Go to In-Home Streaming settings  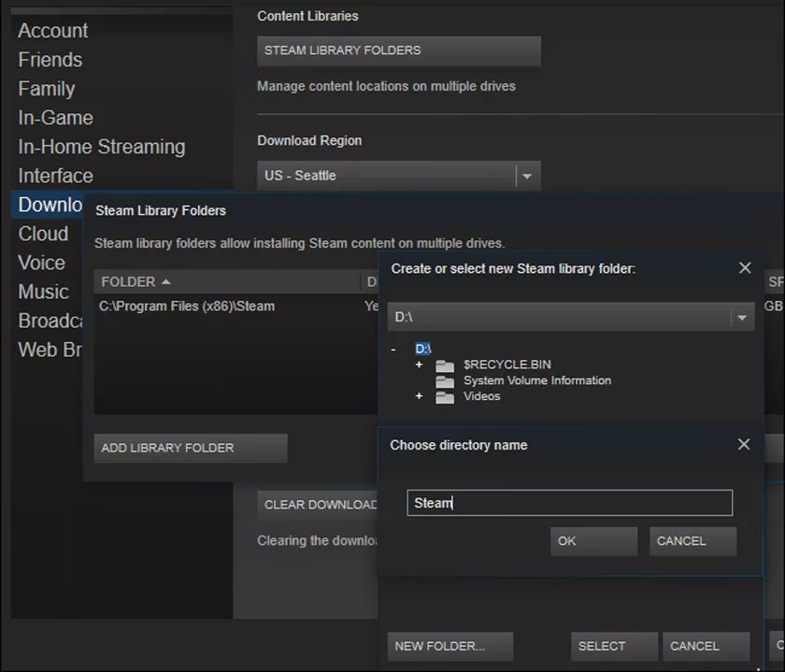click(102, 147)
